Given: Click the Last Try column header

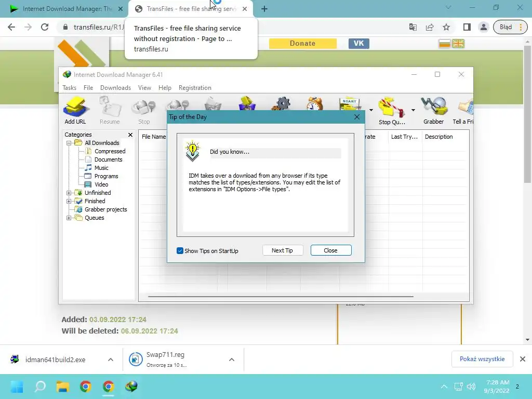Looking at the screenshot, I should coord(405,137).
